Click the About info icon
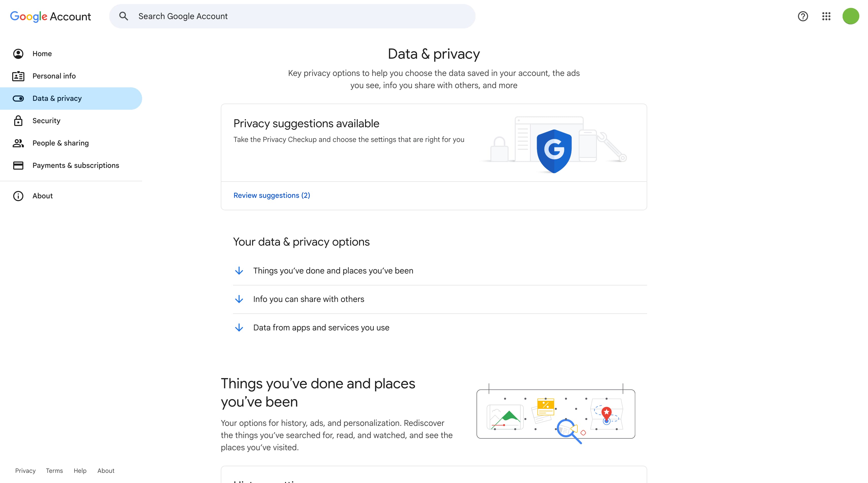 point(18,196)
